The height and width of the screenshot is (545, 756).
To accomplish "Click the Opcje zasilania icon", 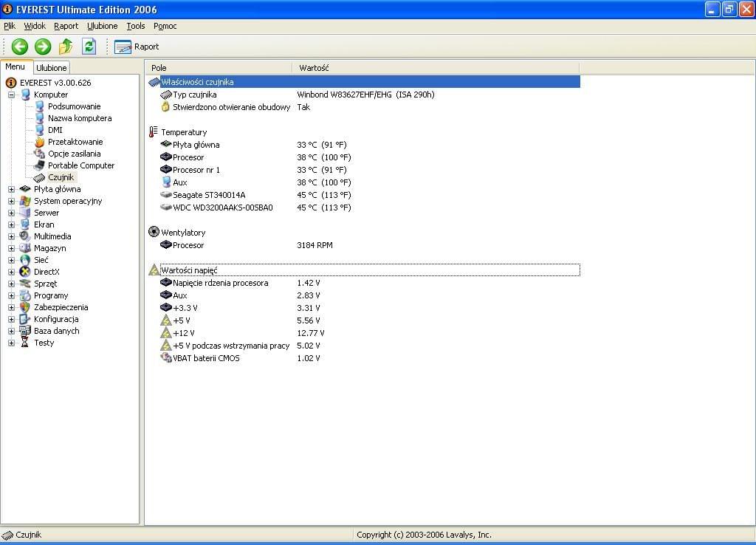I will point(40,154).
